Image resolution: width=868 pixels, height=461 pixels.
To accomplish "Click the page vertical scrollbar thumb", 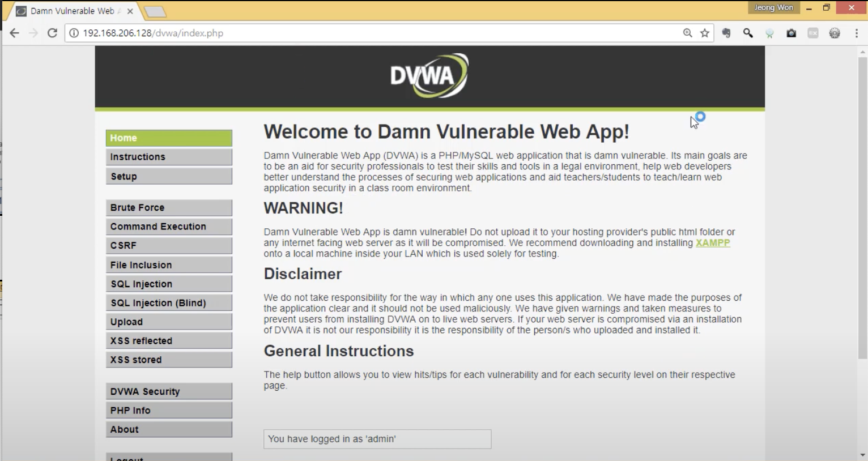I will point(862,207).
